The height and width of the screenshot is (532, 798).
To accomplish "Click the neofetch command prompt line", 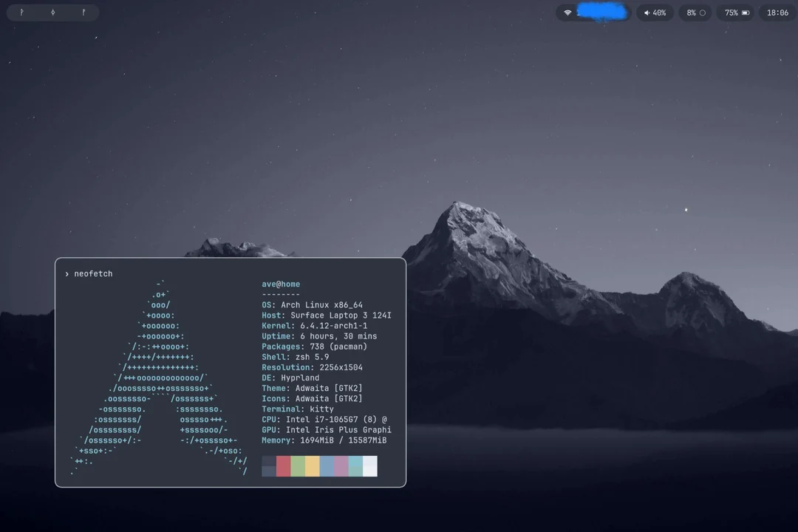I will pos(93,274).
